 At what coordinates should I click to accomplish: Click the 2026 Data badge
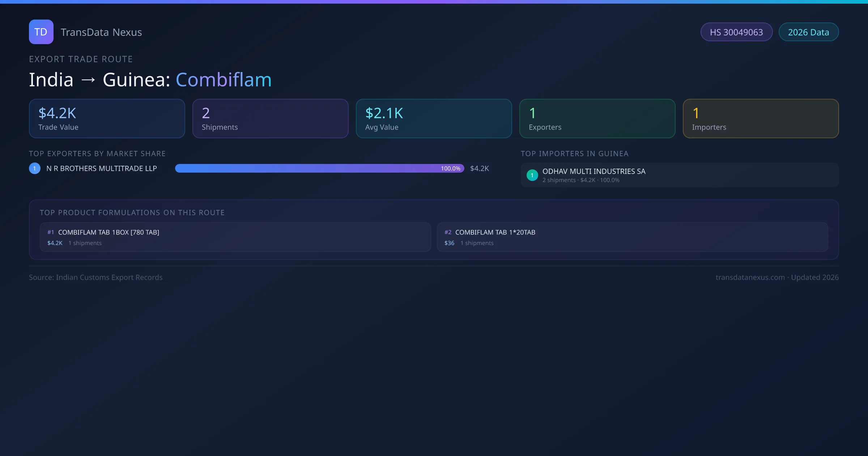point(808,32)
